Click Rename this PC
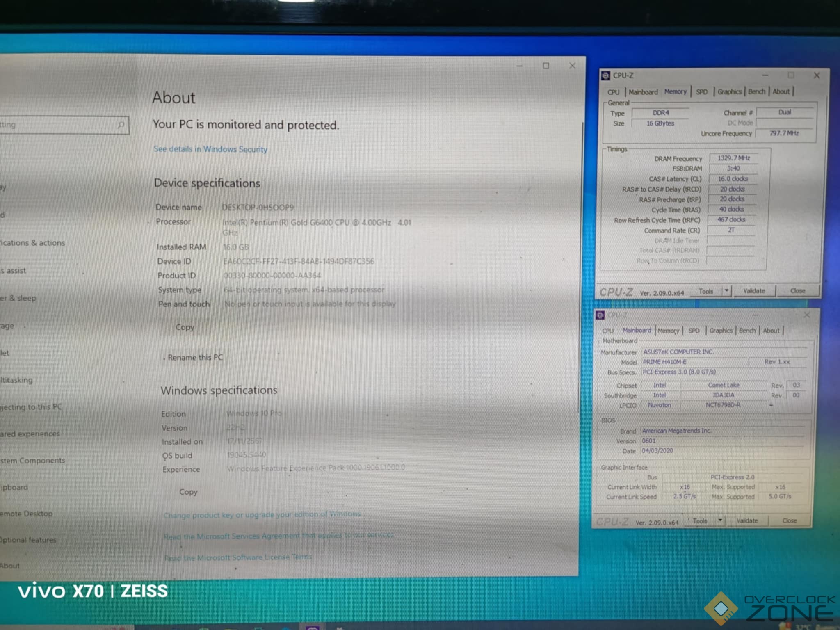 click(195, 357)
